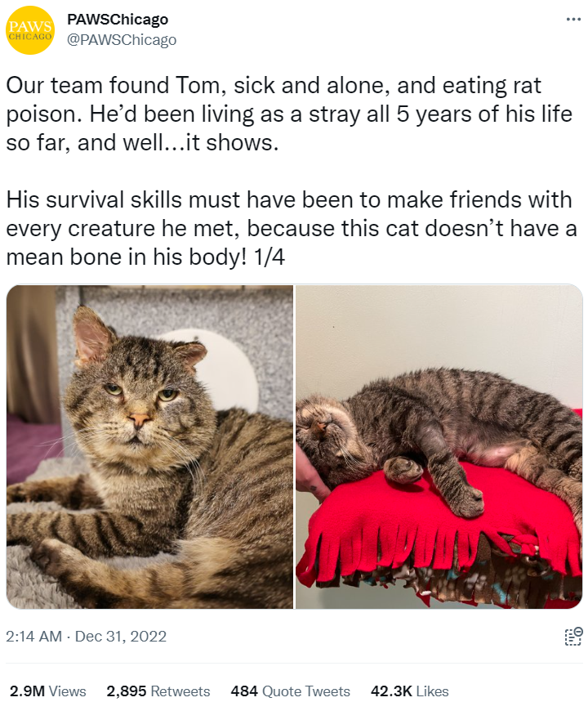This screenshot has height=702, width=588.
Task: Click the Dec 31, 2022 date
Action: tap(121, 636)
